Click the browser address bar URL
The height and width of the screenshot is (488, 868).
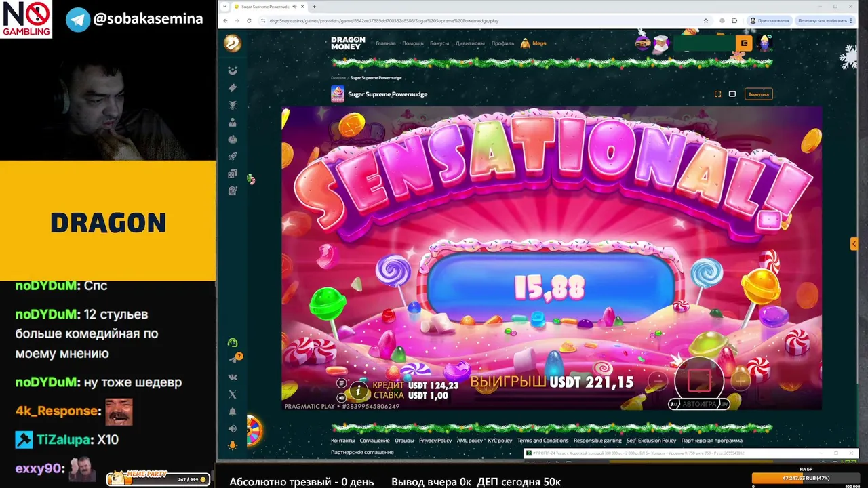(x=384, y=20)
